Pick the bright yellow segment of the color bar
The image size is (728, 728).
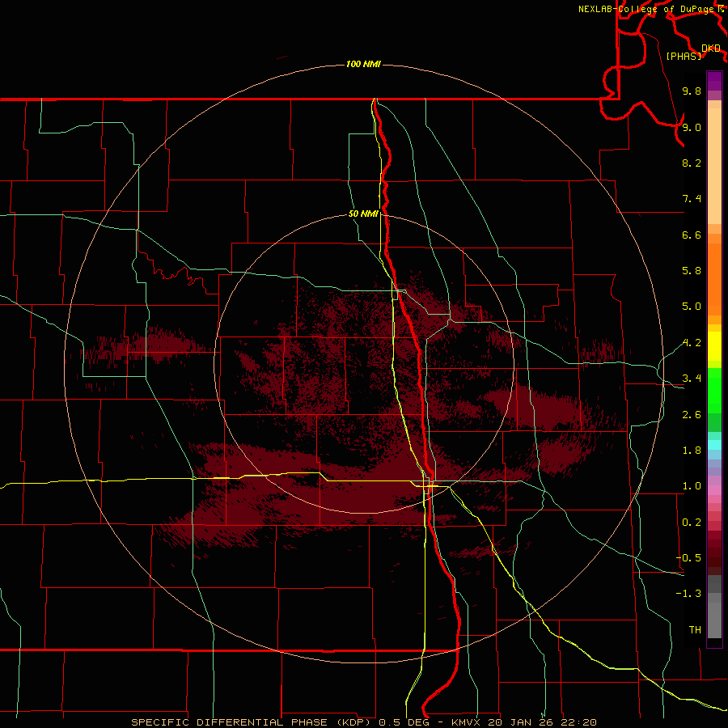tap(714, 346)
